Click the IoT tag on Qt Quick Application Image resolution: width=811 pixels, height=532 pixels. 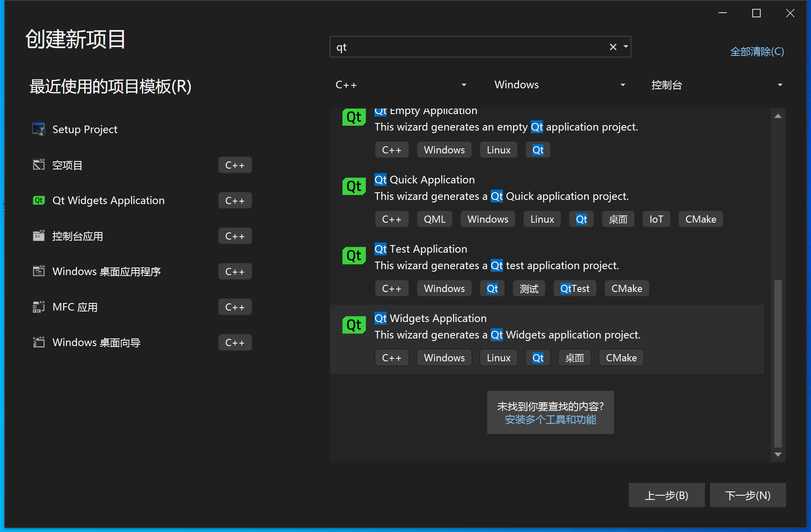coord(656,219)
